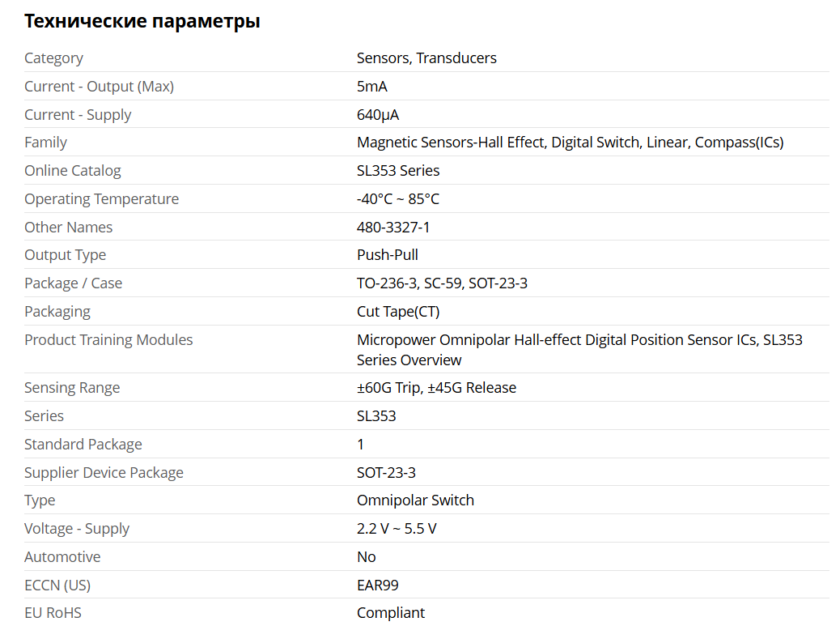840x626 pixels.
Task: Click the operating temperature range value
Action: click(x=398, y=199)
